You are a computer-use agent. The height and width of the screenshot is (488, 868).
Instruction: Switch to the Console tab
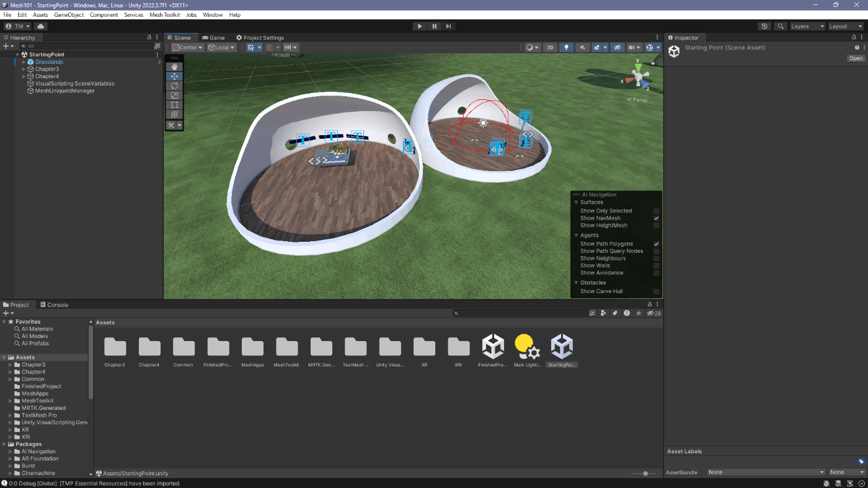point(54,305)
